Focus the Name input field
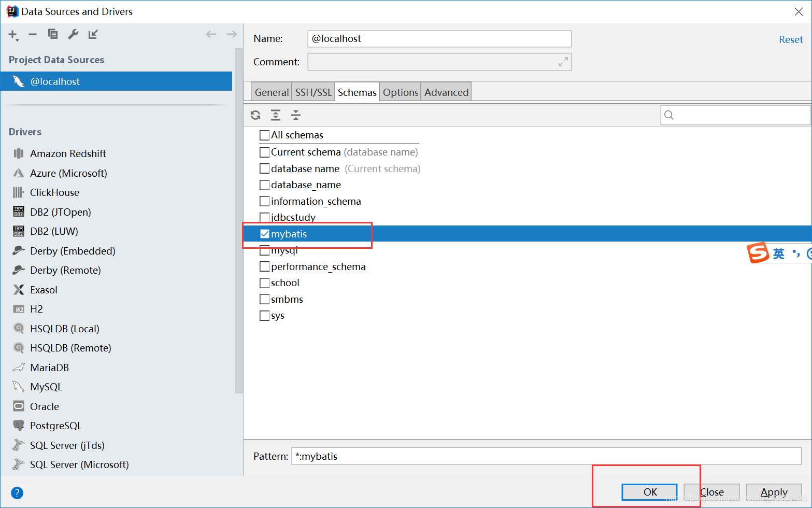 (x=439, y=39)
